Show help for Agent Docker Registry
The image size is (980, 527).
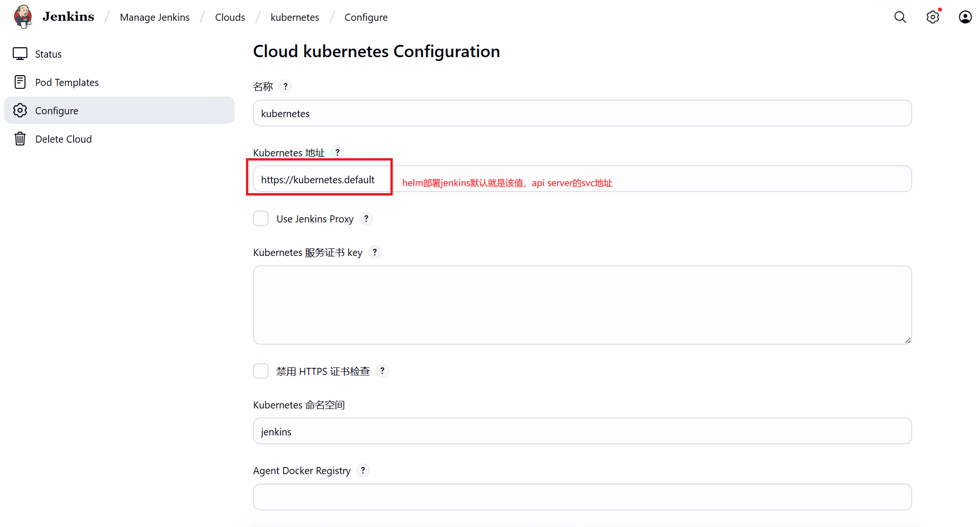pos(363,470)
